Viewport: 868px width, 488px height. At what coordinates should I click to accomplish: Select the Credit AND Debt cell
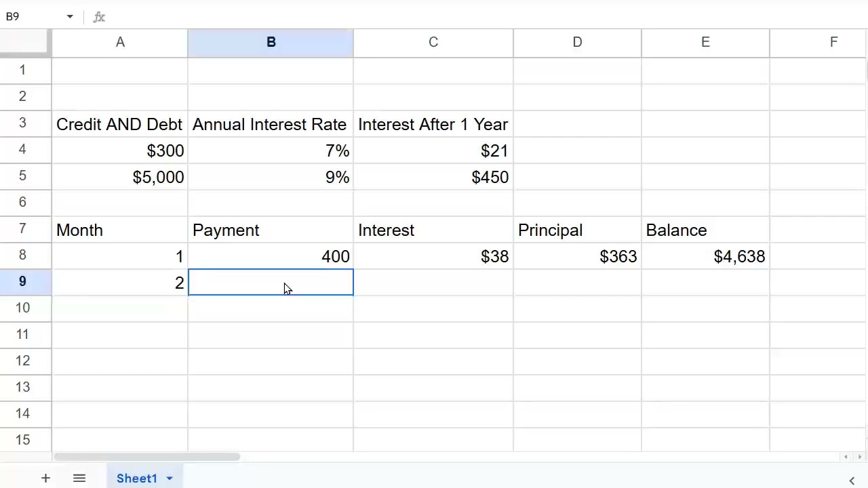point(120,124)
